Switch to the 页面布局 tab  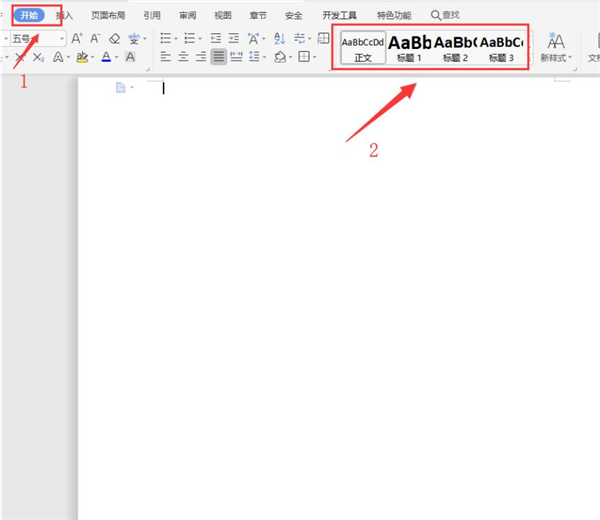tap(108, 15)
